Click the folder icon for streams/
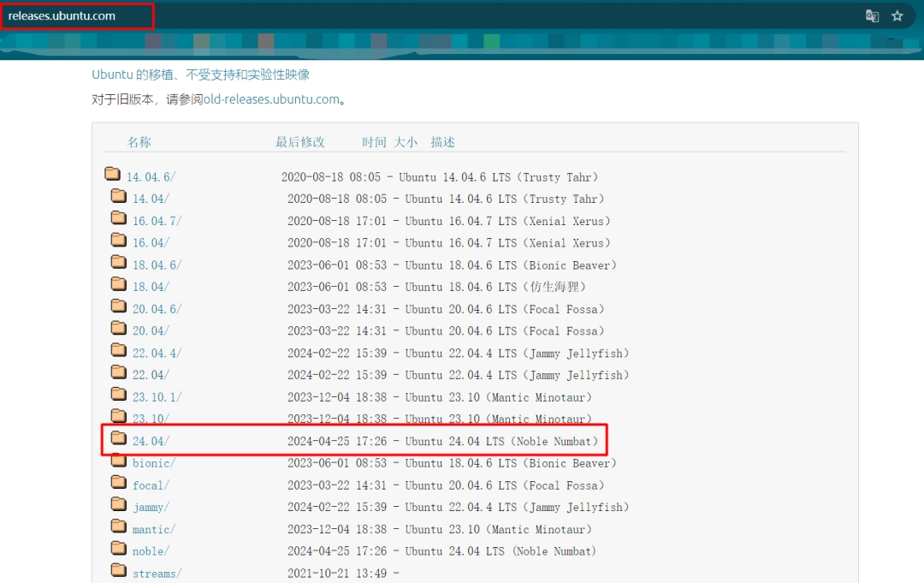 click(118, 570)
